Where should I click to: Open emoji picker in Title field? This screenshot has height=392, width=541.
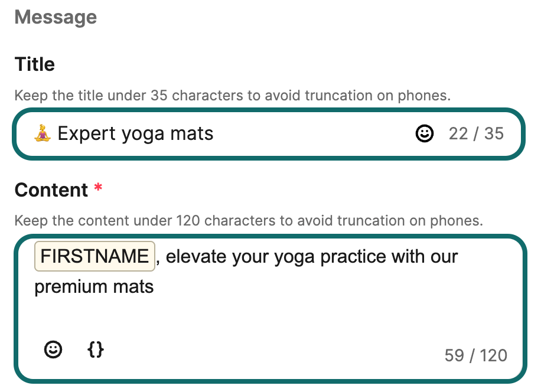[424, 134]
